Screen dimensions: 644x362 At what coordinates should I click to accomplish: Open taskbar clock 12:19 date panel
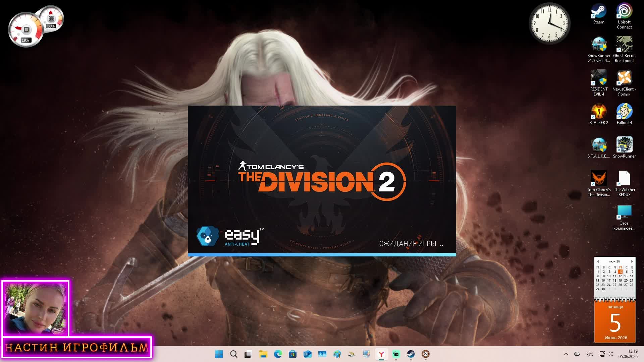pyautogui.click(x=628, y=354)
